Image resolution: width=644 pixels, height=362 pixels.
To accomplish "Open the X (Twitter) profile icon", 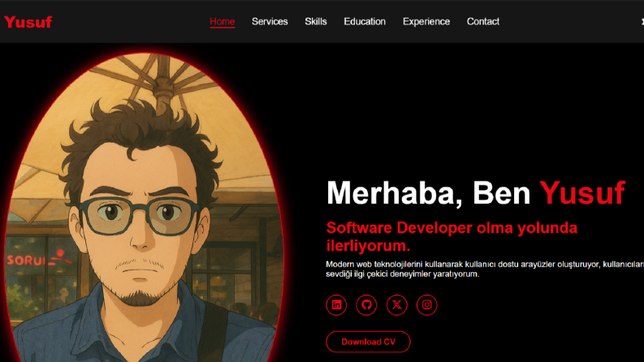I will pyautogui.click(x=397, y=305).
